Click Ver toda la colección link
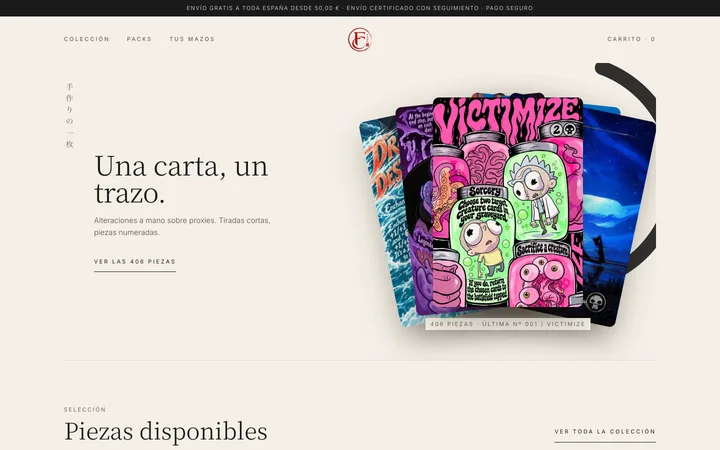Viewport: 720px width, 450px height. [605, 432]
